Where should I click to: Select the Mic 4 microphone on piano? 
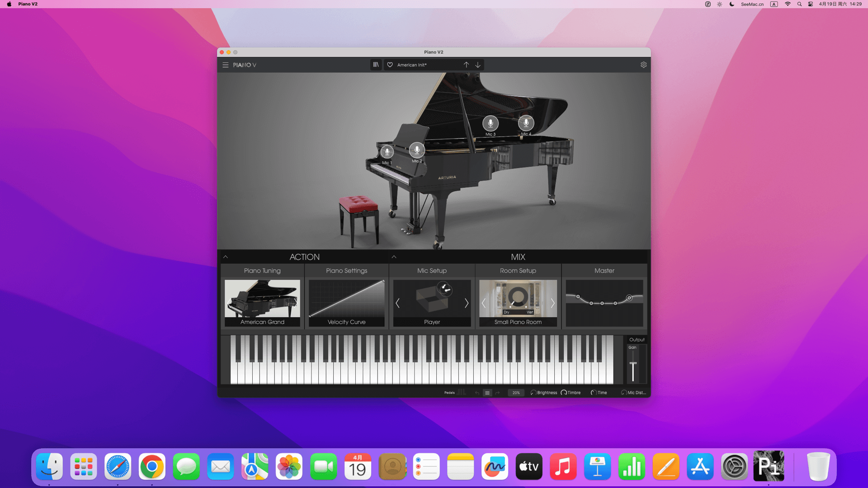(526, 122)
